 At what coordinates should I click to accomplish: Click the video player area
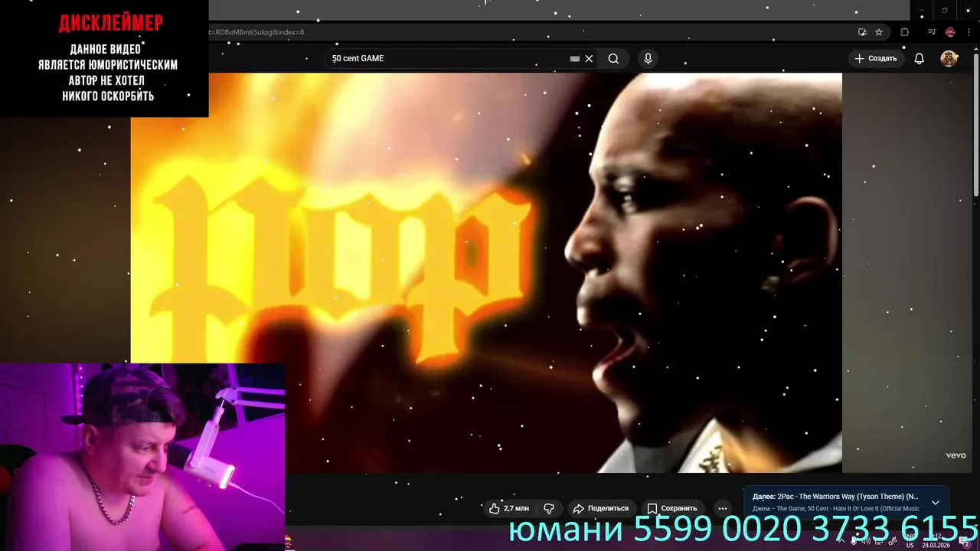pos(486,272)
